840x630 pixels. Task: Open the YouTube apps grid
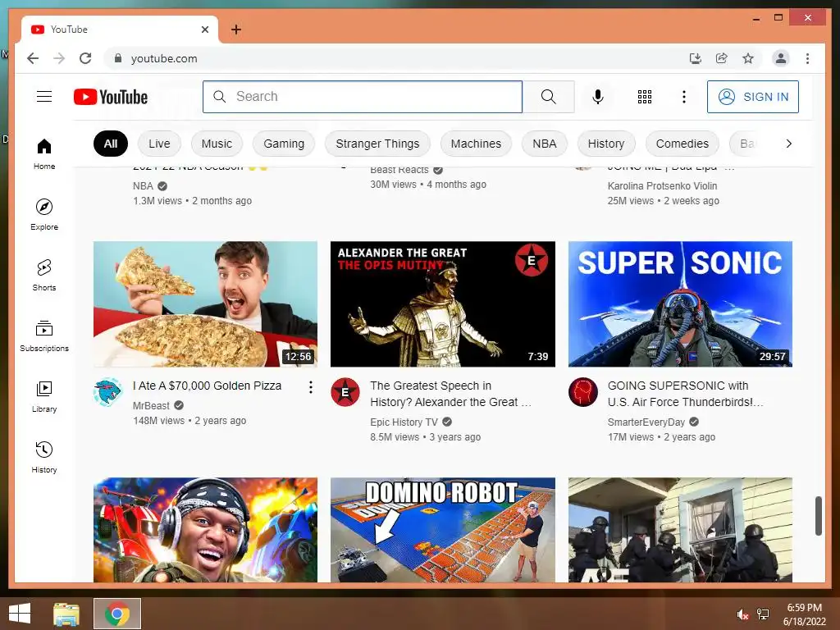(x=645, y=97)
